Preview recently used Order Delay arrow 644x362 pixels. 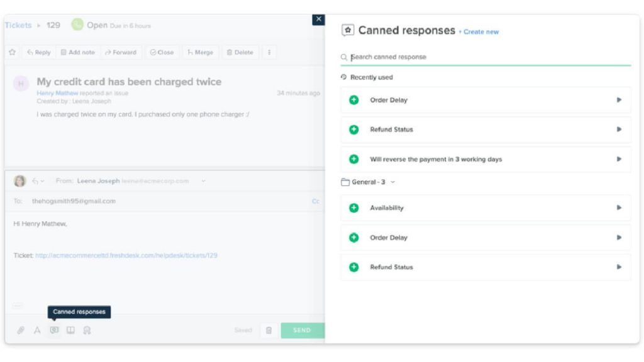coord(619,100)
